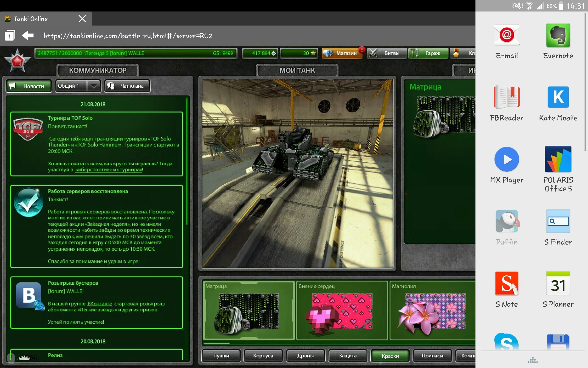Open the Новости news tab
The image size is (588, 368).
[x=29, y=86]
